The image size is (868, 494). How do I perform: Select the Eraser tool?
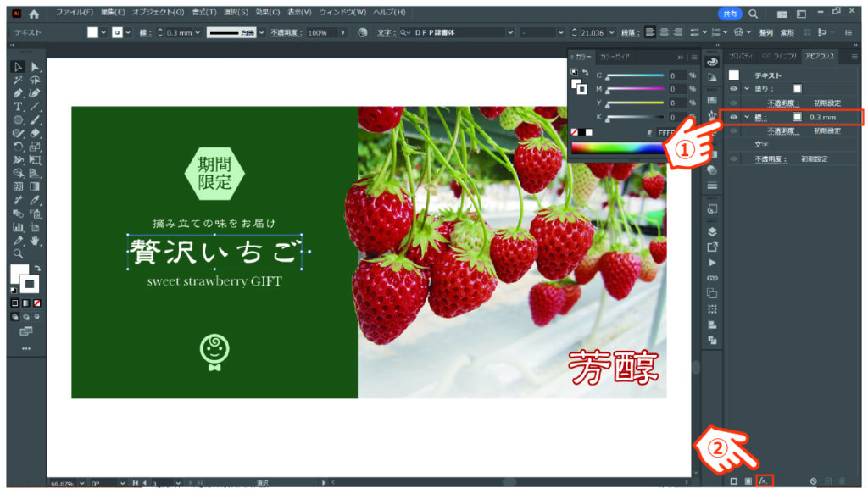[35, 133]
